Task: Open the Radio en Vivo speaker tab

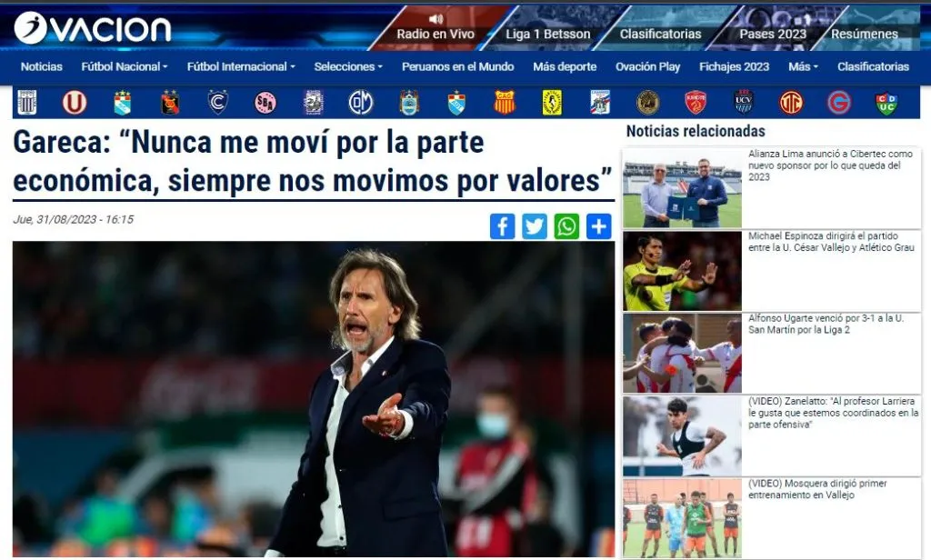Action: [435, 28]
